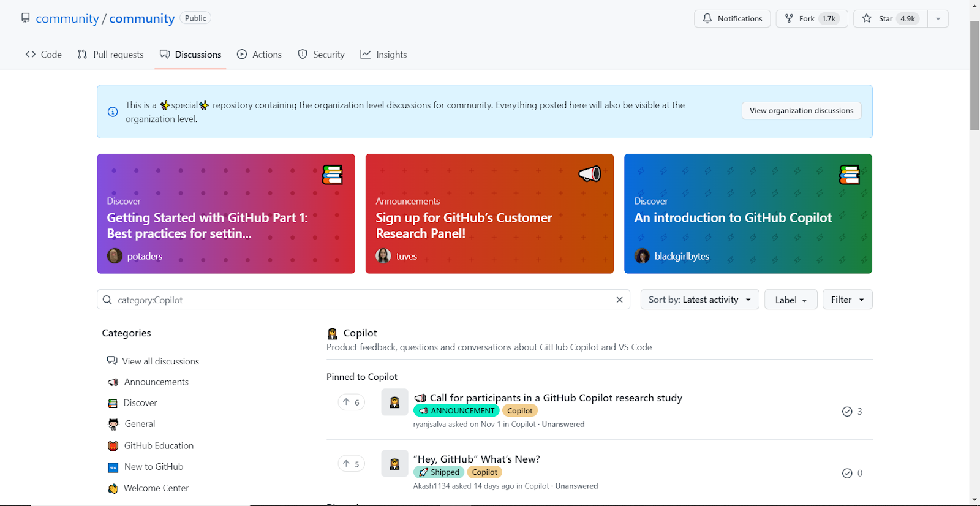Open the Security tab

(x=321, y=55)
